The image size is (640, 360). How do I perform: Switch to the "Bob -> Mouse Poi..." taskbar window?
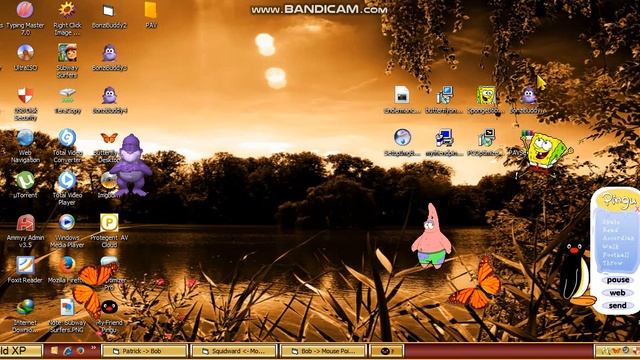[x=323, y=351]
